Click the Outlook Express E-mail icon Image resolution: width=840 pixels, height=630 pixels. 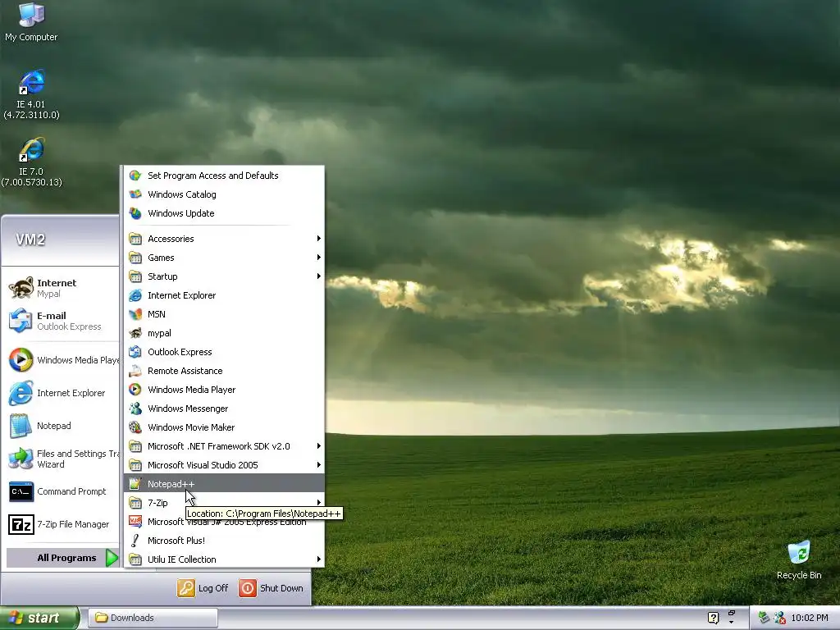point(21,321)
